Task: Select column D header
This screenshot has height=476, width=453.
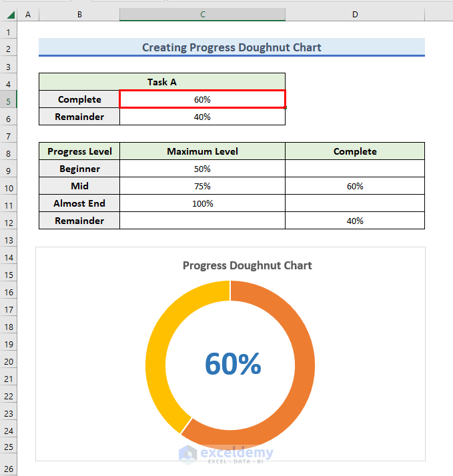Action: pos(355,14)
